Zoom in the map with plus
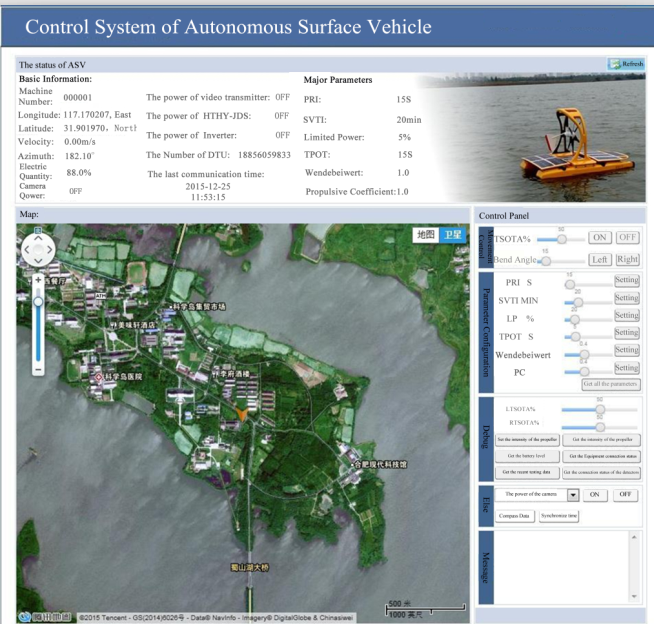This screenshot has height=624, width=654. [x=38, y=281]
